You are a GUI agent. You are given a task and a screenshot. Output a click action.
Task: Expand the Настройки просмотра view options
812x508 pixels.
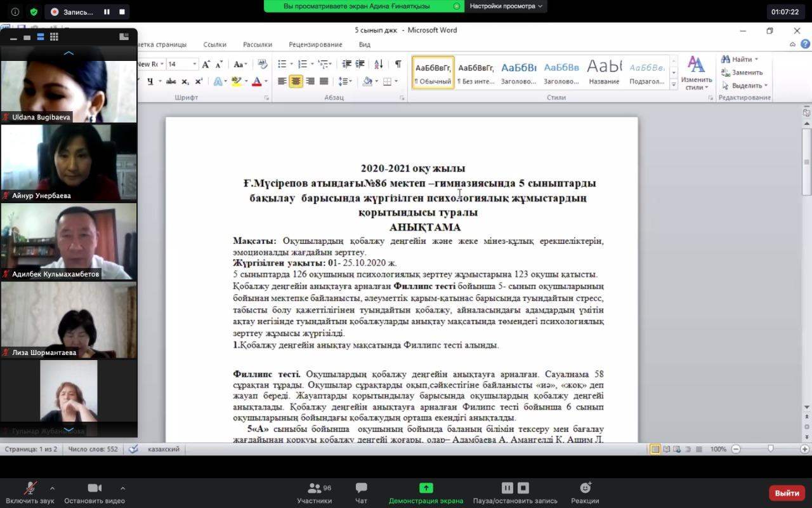(506, 6)
